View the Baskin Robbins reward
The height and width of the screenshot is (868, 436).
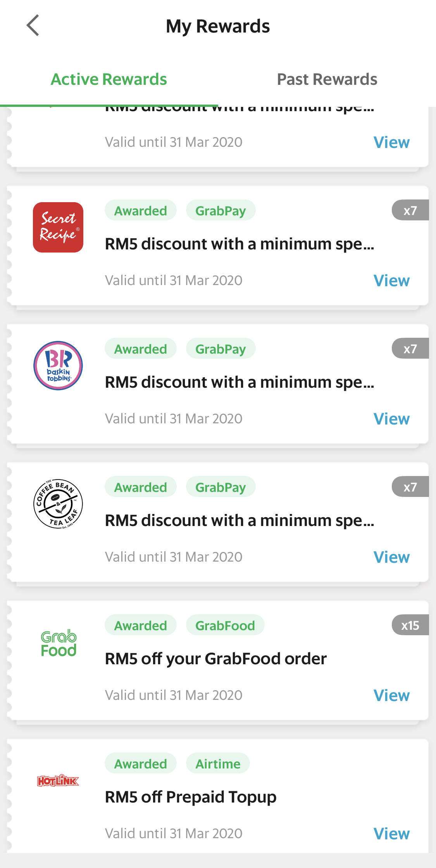[391, 419]
